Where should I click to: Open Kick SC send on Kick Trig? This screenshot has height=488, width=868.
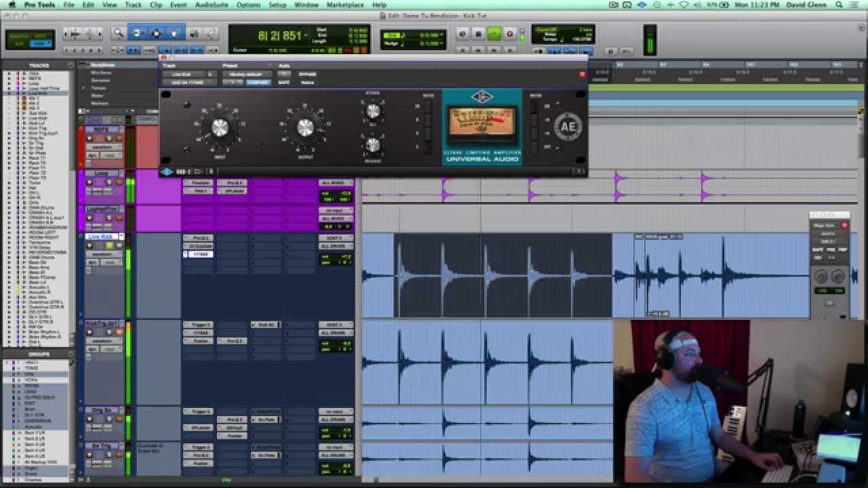click(266, 325)
